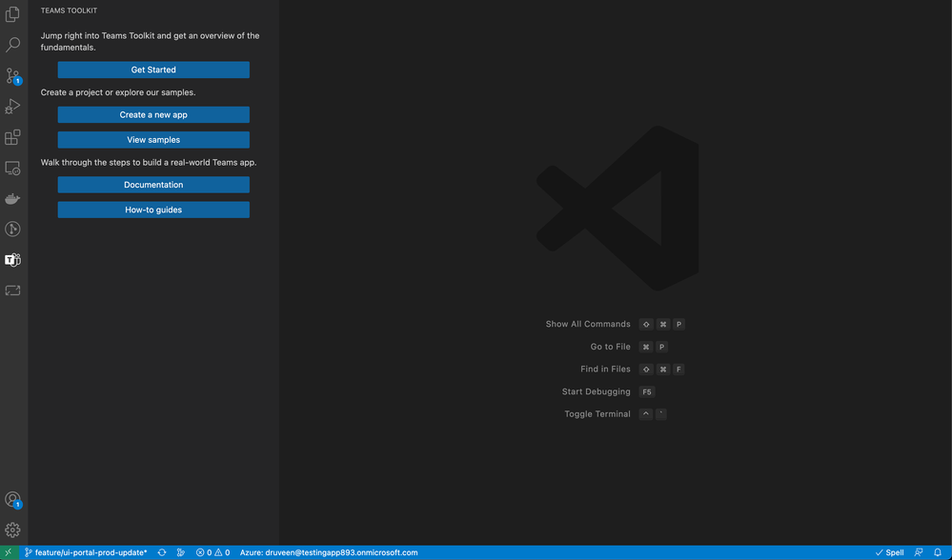Click the Synchronize Changes status icon
This screenshot has height=560, width=952.
(161, 552)
